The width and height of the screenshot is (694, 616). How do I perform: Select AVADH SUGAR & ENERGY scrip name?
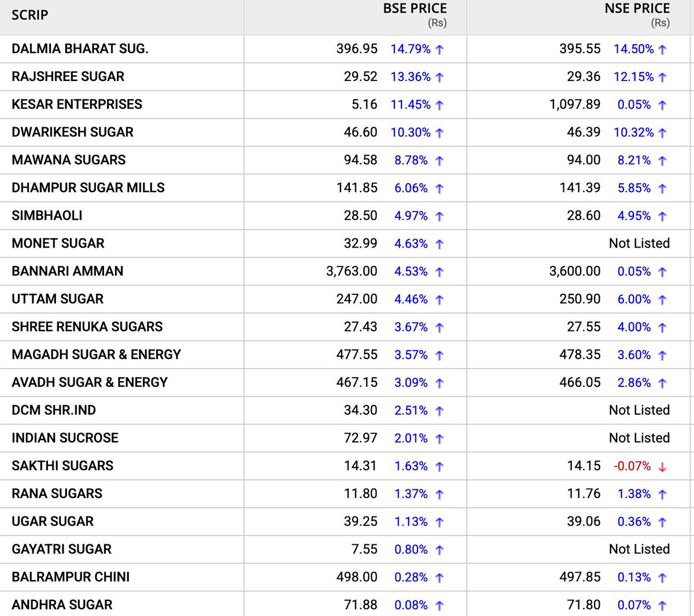coord(90,382)
